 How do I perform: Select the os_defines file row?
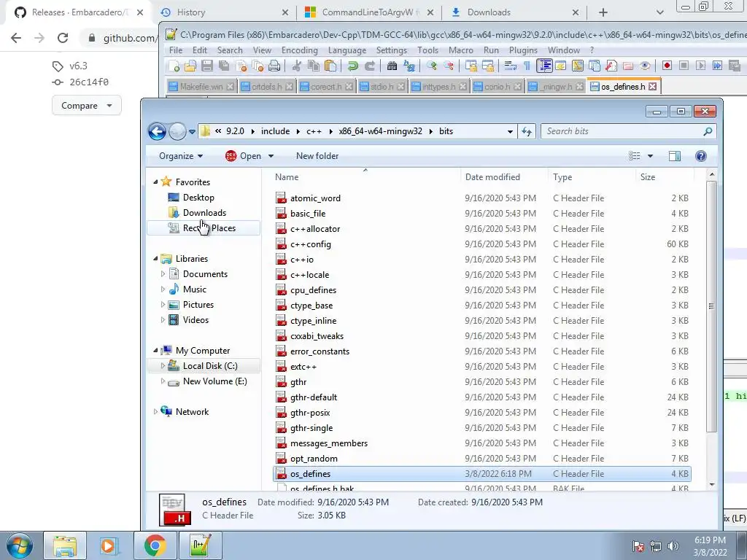[481, 474]
